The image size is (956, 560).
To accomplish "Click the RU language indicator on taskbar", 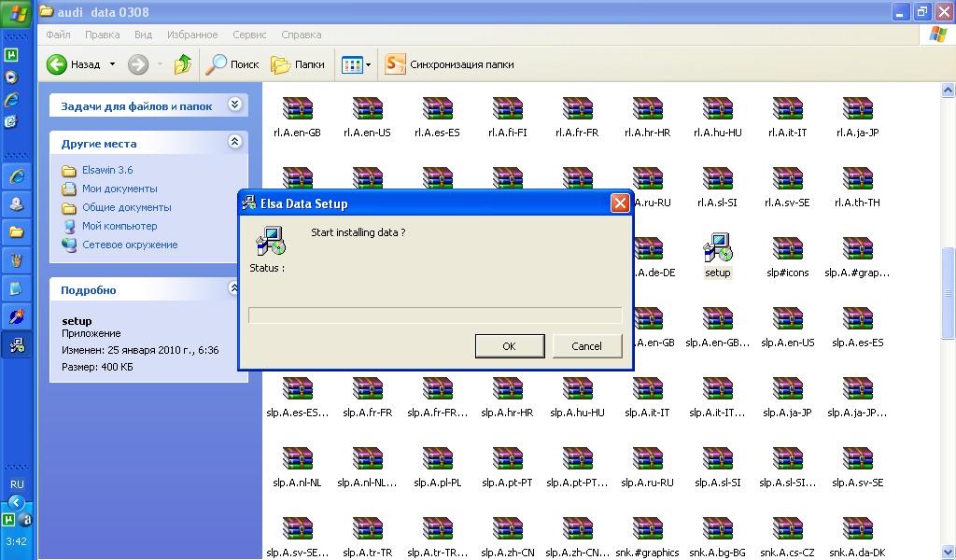I will [17, 484].
